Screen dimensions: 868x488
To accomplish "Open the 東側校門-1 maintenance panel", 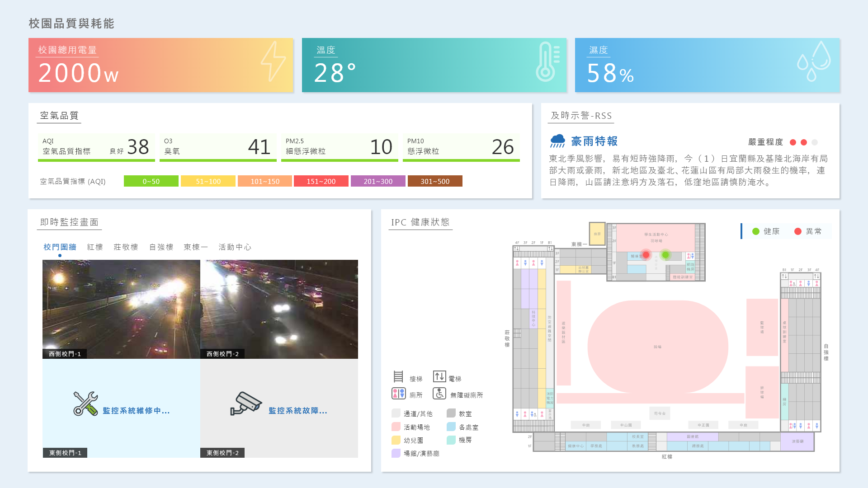I will click(x=121, y=408).
